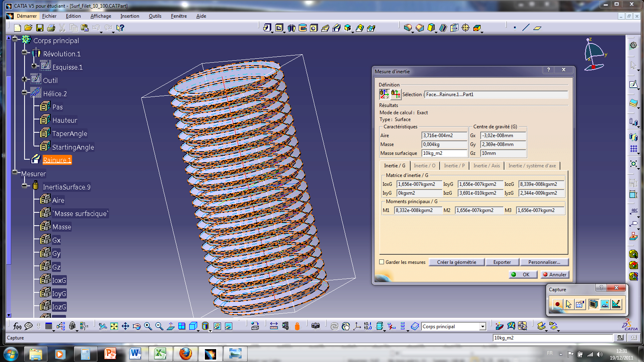Confirm the dialog with OK
This screenshot has width=644, height=362.
point(522,275)
